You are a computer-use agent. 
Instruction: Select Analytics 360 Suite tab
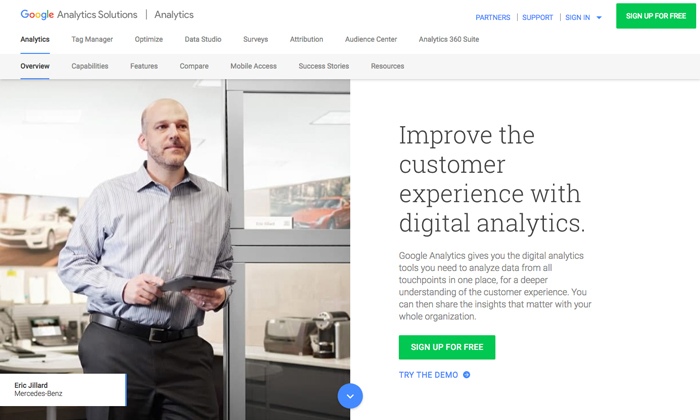449,39
